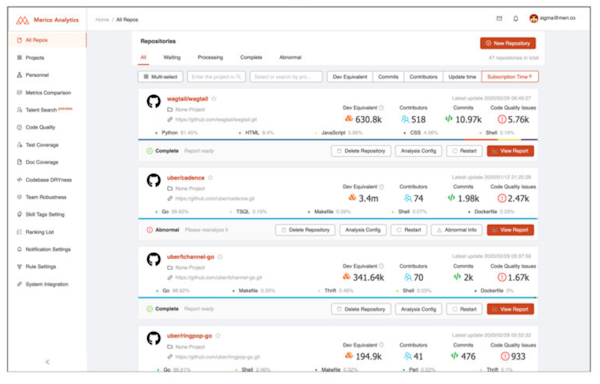Open the uber/ringpop-go repository link
This screenshot has width=600, height=384.
(x=189, y=336)
